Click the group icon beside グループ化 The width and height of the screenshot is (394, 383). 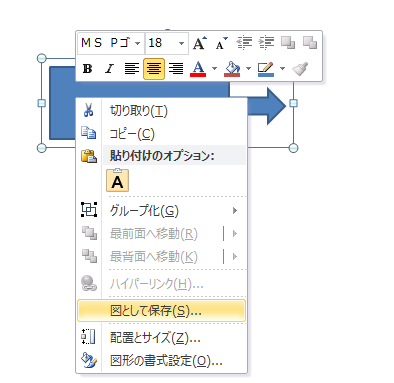[x=89, y=210]
